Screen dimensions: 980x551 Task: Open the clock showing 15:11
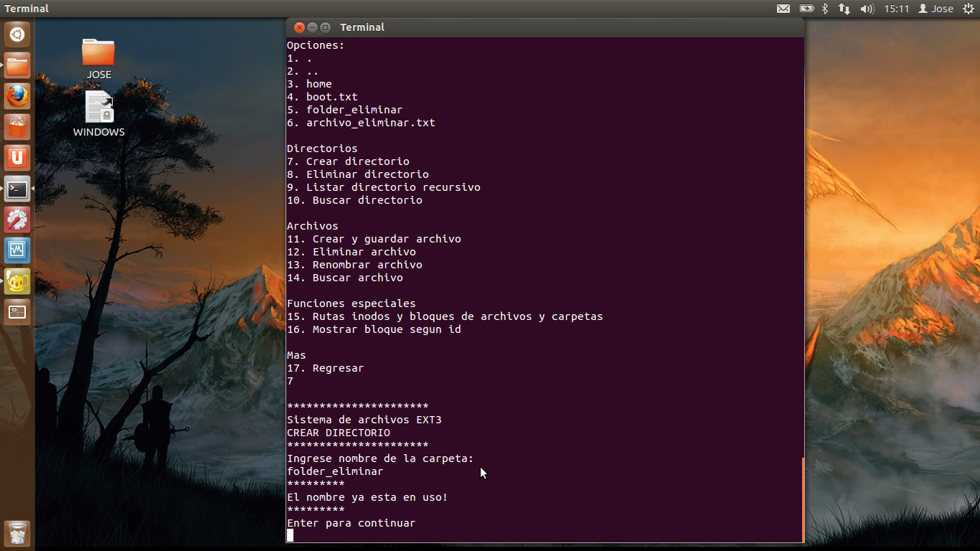tap(897, 9)
